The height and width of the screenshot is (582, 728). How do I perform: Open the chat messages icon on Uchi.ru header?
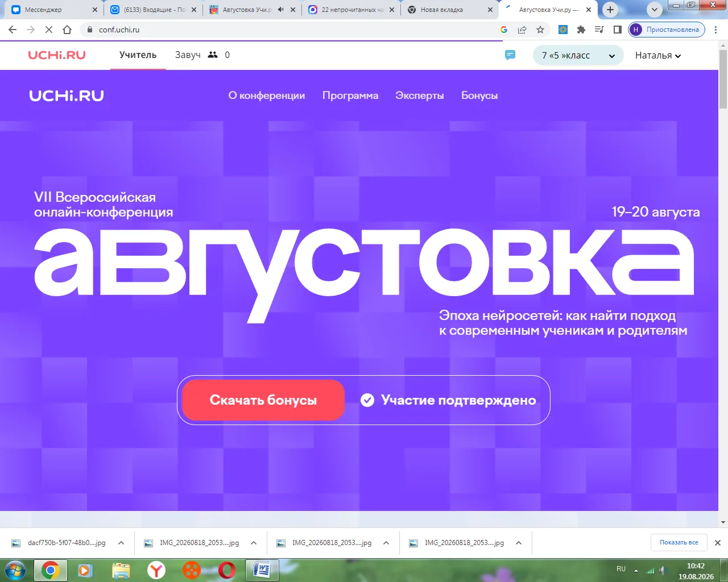pos(510,55)
